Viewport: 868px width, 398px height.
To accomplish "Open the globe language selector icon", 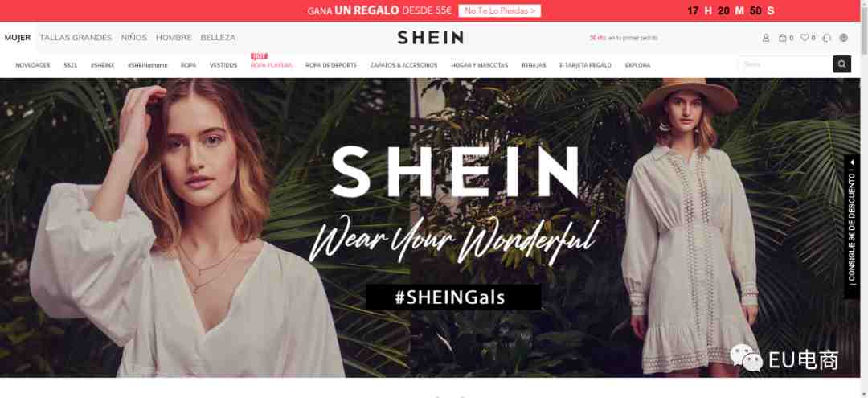I will pos(844,39).
